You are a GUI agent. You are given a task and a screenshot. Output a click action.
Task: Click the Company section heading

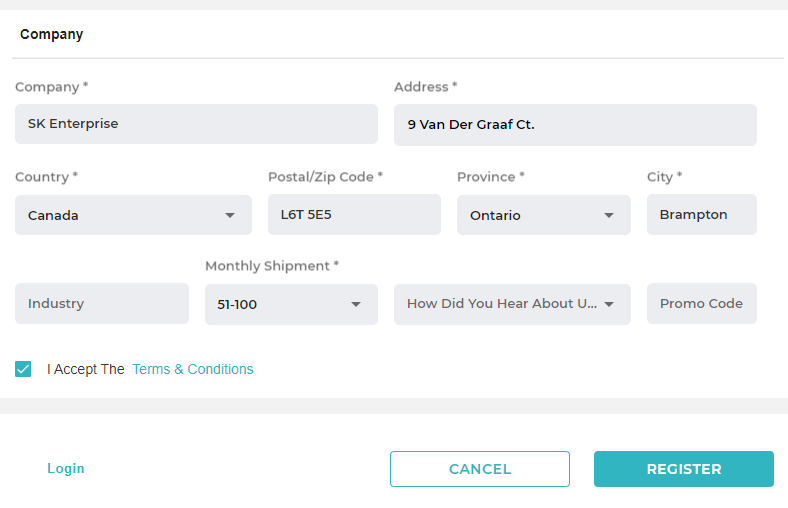pos(52,34)
